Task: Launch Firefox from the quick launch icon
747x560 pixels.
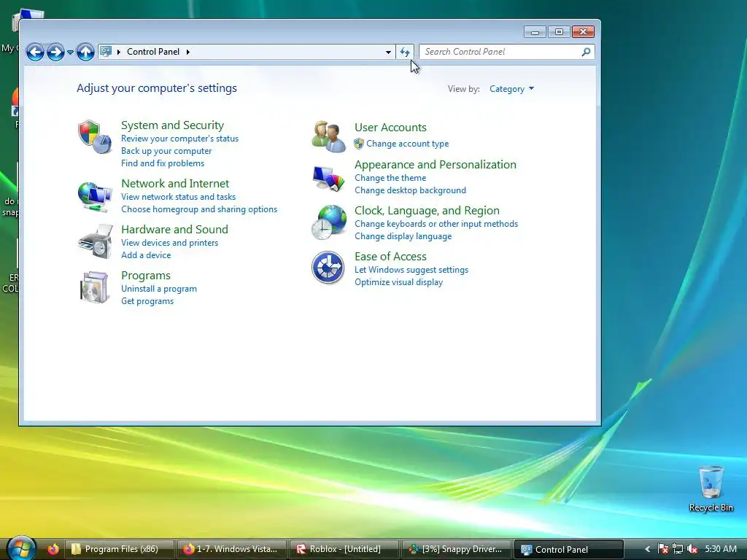Action: (53, 549)
